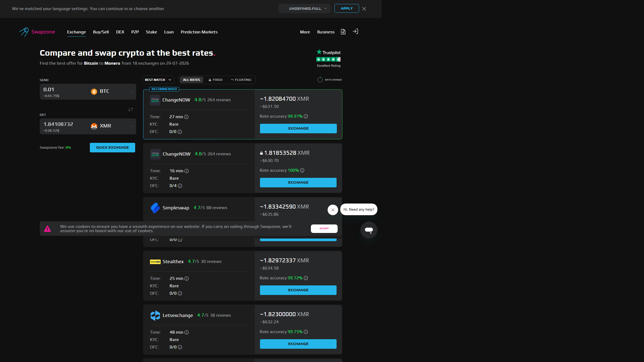This screenshot has width=644, height=362.
Task: Go to the DEX section
Action: (120, 32)
